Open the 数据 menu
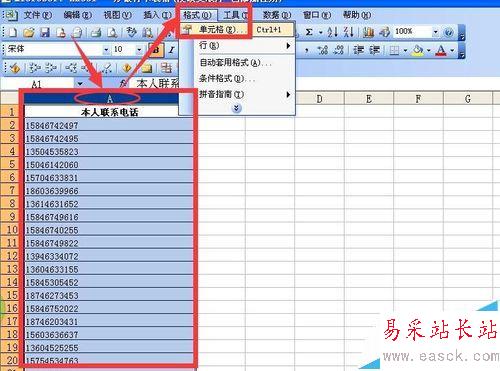 (x=277, y=15)
